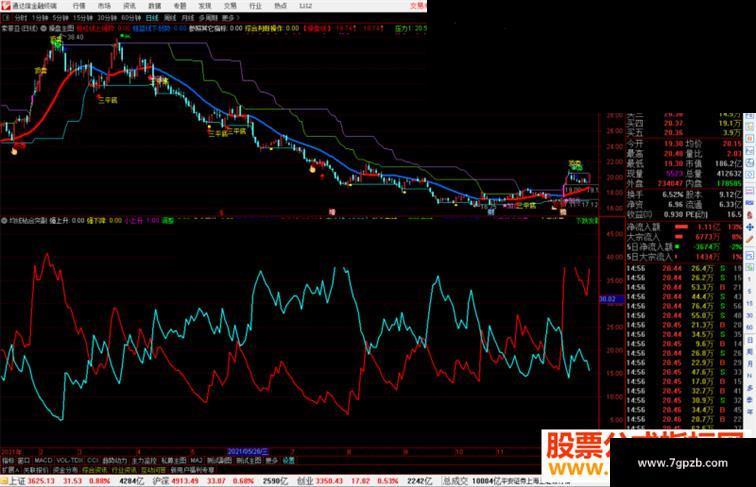Open the 关联报价 tab

click(x=36, y=470)
